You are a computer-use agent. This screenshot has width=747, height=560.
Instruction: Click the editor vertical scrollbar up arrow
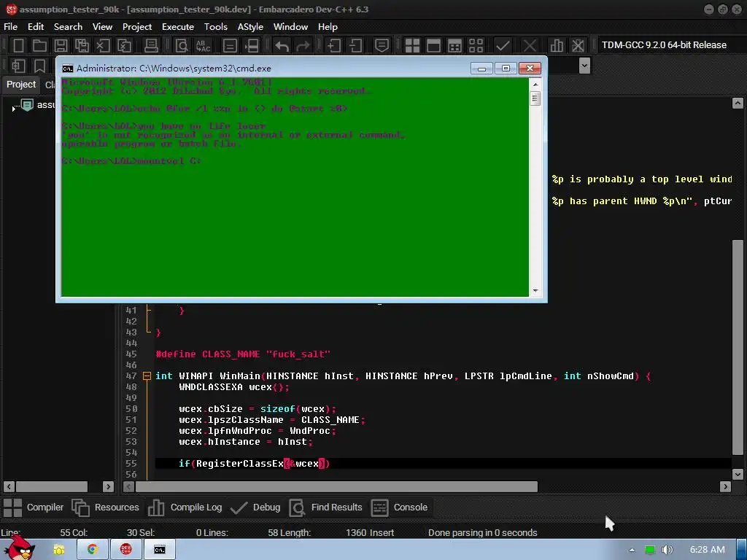click(x=738, y=104)
